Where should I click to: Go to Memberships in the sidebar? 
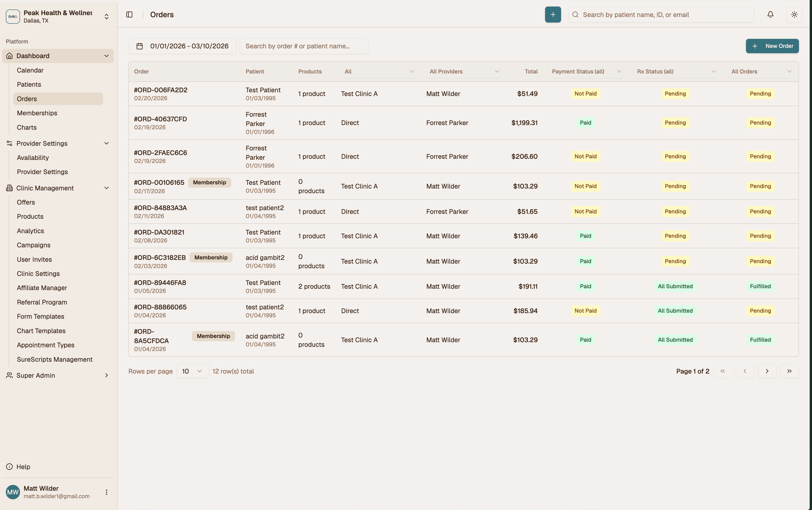pyautogui.click(x=37, y=113)
